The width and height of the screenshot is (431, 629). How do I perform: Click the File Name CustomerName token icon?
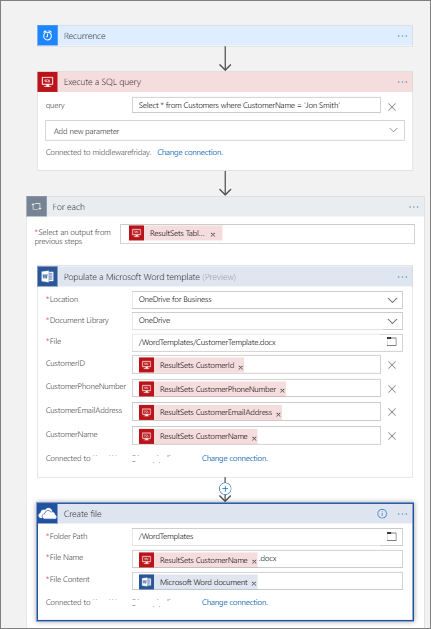point(146,560)
